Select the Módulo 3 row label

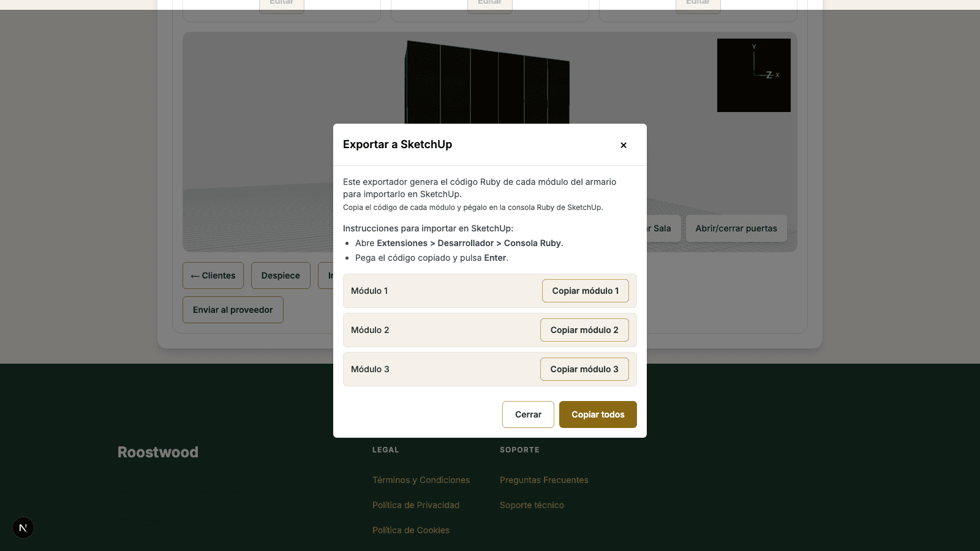(x=370, y=369)
